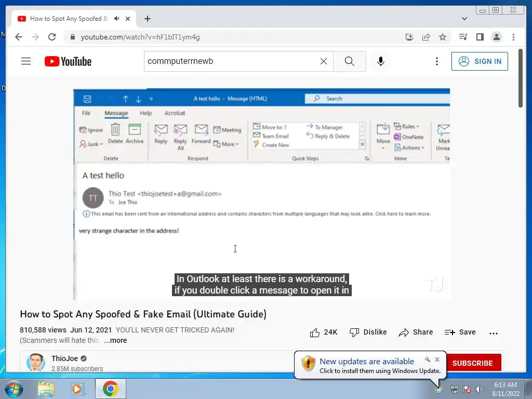Open Chrome three-dot menu
This screenshot has height=399, width=532.
coord(513,37)
